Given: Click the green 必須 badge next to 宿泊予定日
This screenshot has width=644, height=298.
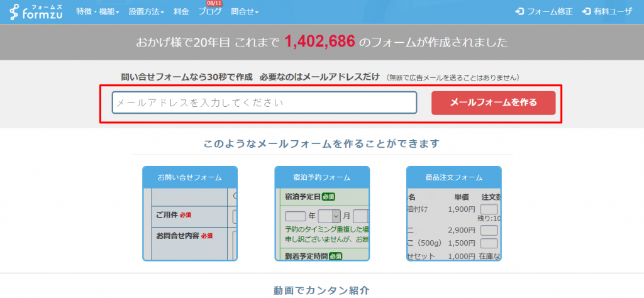Looking at the screenshot, I should [x=328, y=196].
